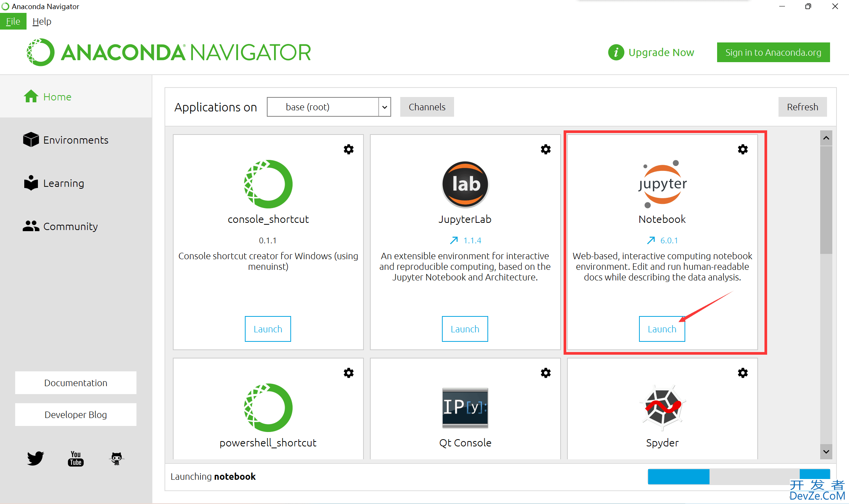
Task: Click the console_shortcut application logo
Action: point(268,184)
